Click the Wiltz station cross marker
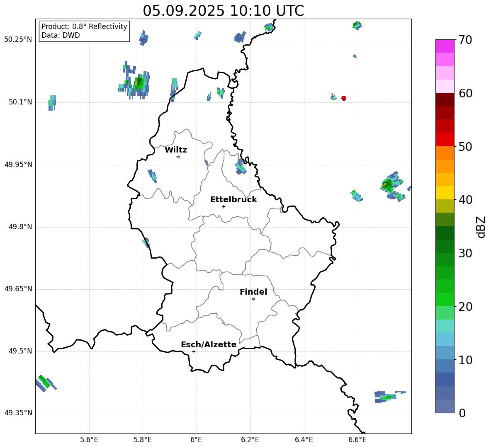This screenshot has width=491, height=448. point(178,157)
